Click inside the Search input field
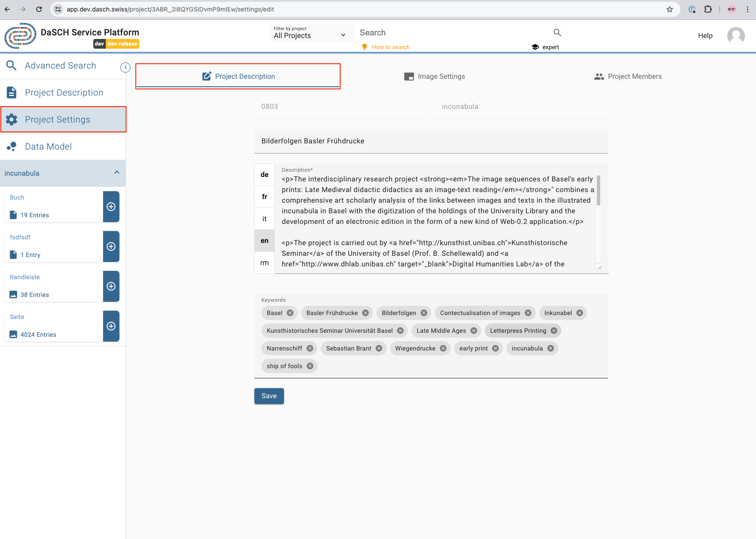 point(442,32)
